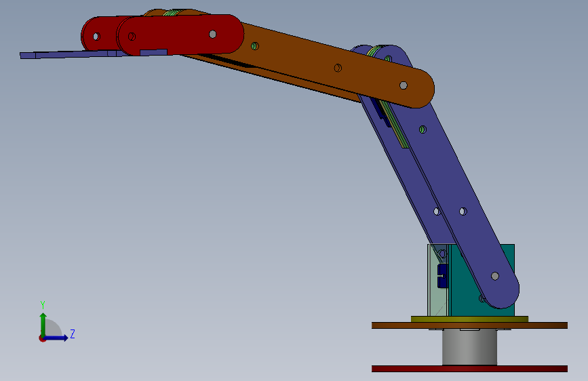This screenshot has width=588, height=381.
Task: Pick the gray pivot pin at elbow joint
Action: click(404, 85)
